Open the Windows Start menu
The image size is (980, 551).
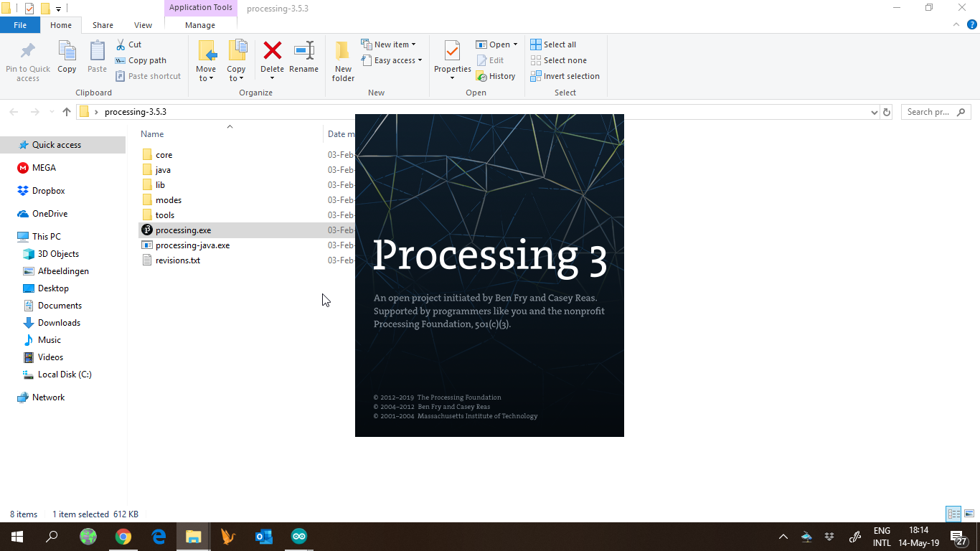pos(17,537)
